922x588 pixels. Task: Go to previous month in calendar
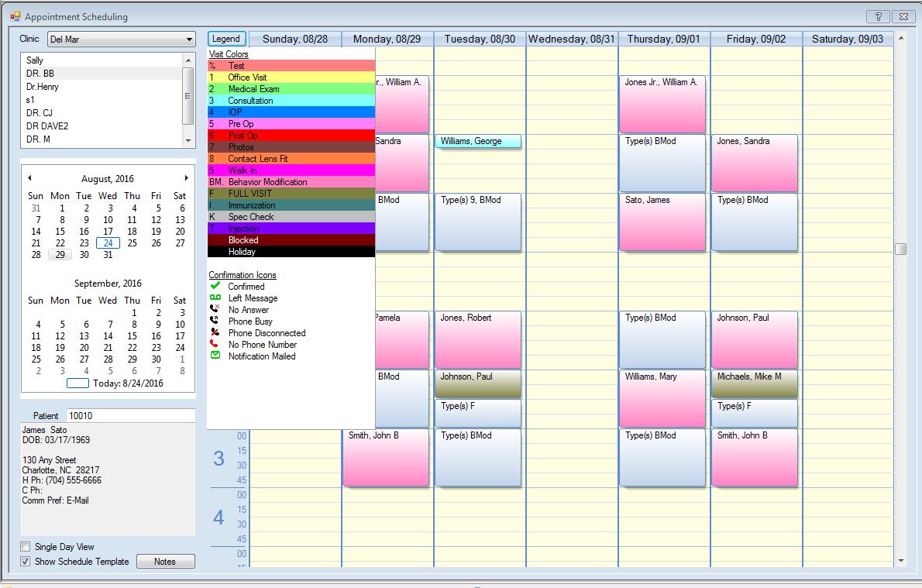pyautogui.click(x=29, y=177)
